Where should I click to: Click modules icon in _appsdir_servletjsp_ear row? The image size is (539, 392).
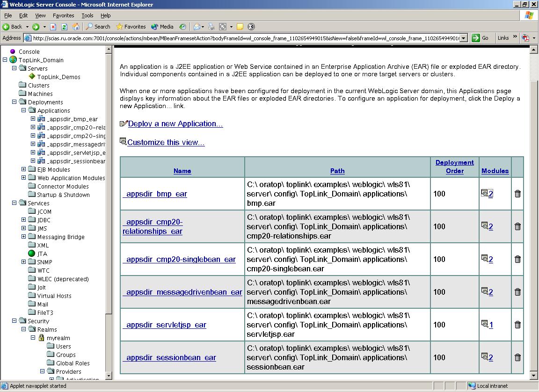pyautogui.click(x=485, y=324)
